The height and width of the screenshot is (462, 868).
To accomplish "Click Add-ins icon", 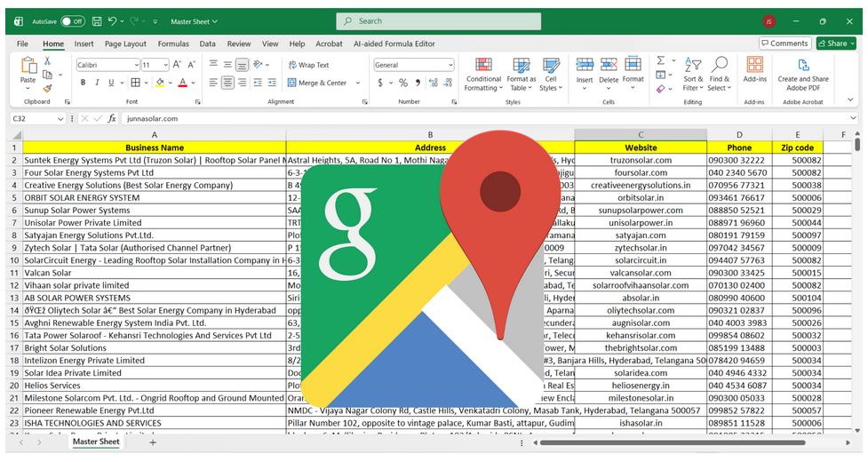I will coord(754,65).
